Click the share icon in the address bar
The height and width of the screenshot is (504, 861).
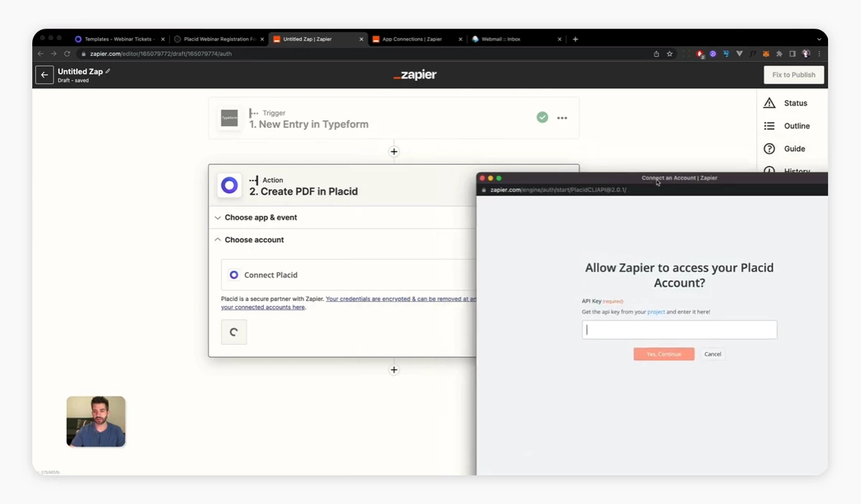click(656, 54)
